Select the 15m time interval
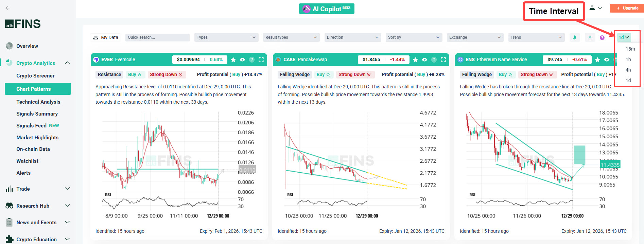Screen dimensions: 644x244 (x=630, y=49)
